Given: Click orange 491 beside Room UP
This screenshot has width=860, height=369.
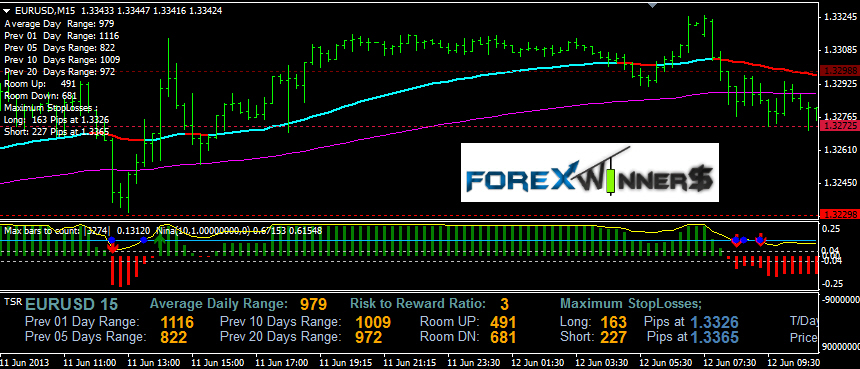Looking at the screenshot, I should pos(503,322).
